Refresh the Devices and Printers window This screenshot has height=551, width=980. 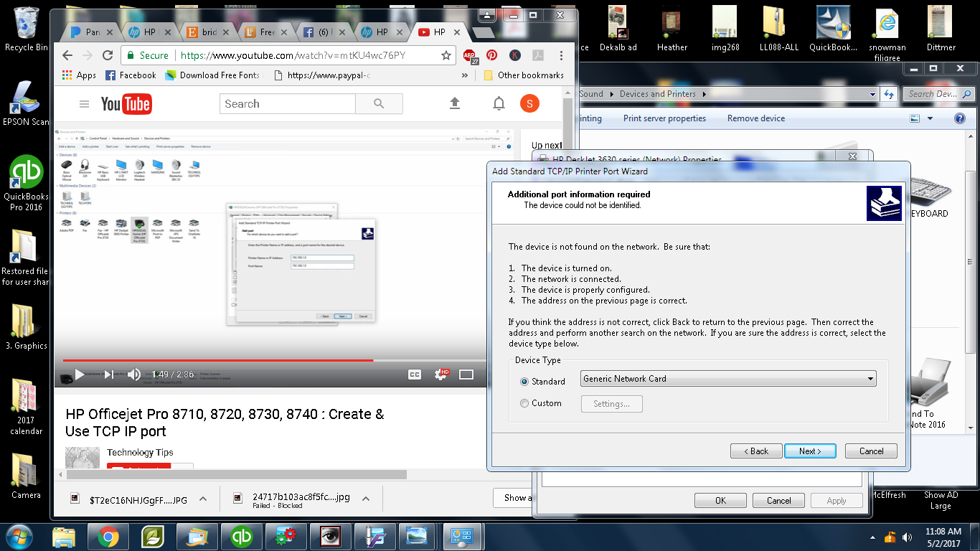(888, 94)
